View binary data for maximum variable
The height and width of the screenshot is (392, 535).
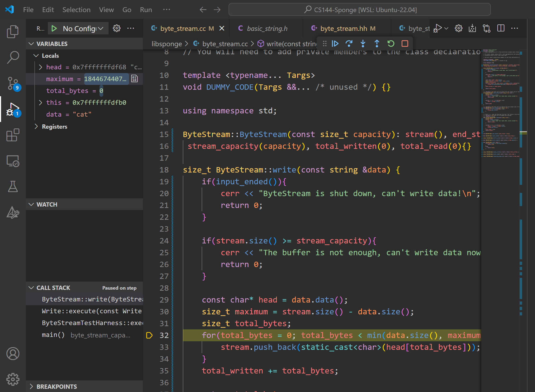[x=134, y=79]
